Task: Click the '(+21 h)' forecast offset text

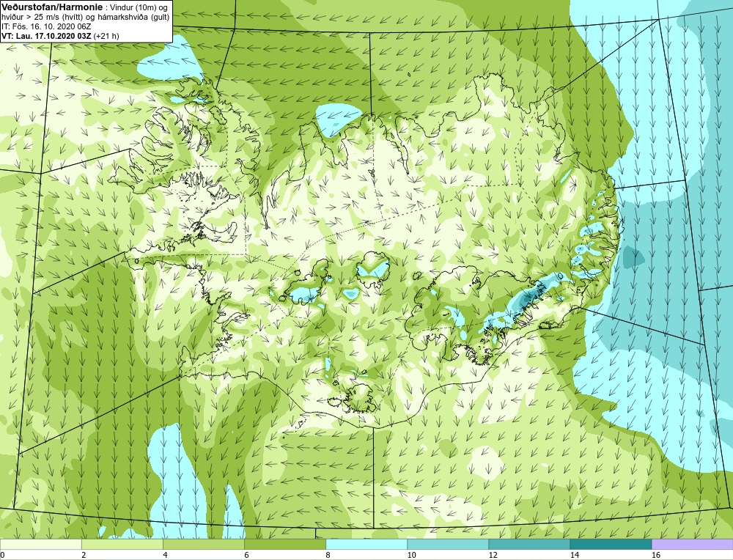Action: coord(106,35)
